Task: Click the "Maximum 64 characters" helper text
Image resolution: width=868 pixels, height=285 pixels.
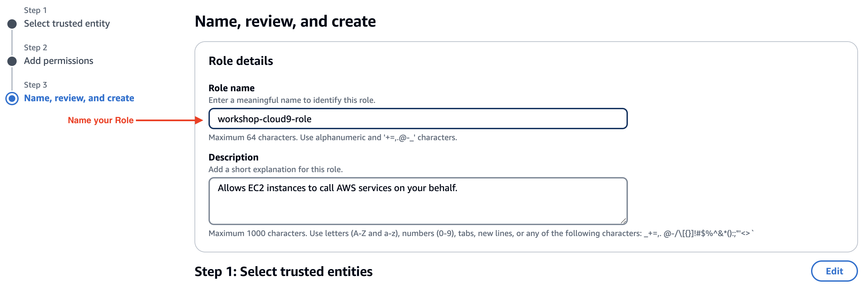Action: 333,137
